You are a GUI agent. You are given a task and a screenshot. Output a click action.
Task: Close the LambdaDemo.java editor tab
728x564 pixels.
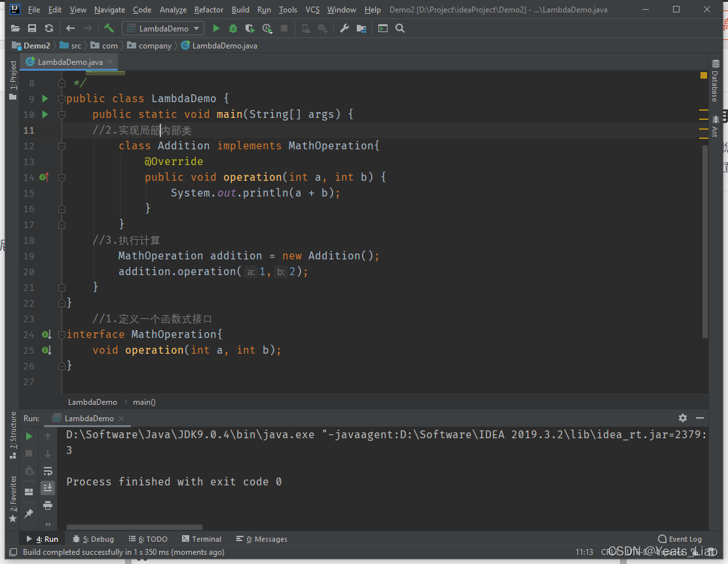pyautogui.click(x=110, y=62)
